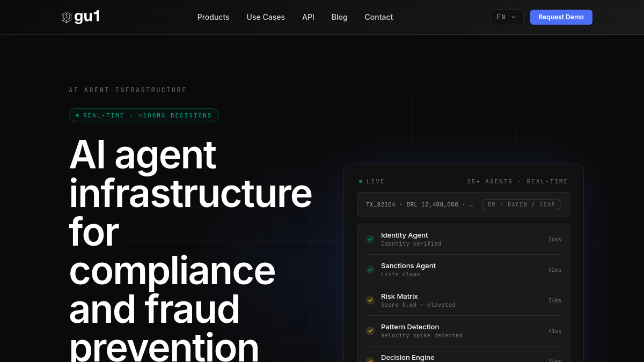Open the Contact page
Screen dimensions: 644x362
[379, 17]
